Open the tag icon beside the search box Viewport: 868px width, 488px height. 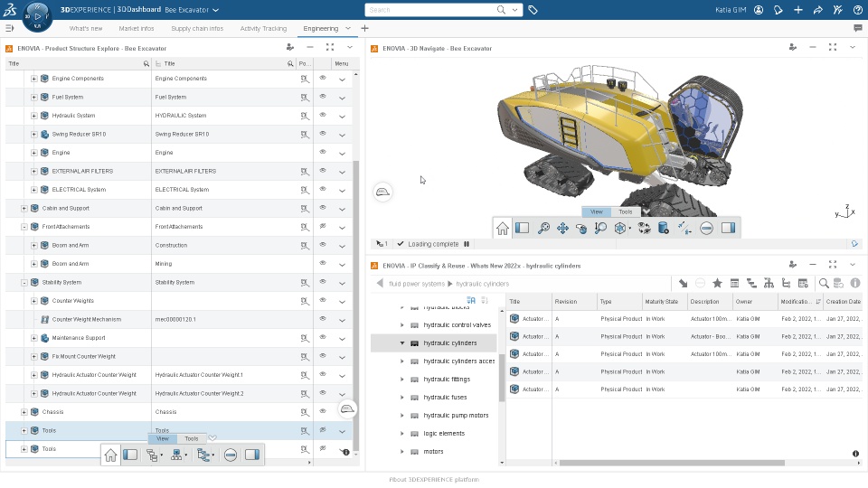pos(533,10)
